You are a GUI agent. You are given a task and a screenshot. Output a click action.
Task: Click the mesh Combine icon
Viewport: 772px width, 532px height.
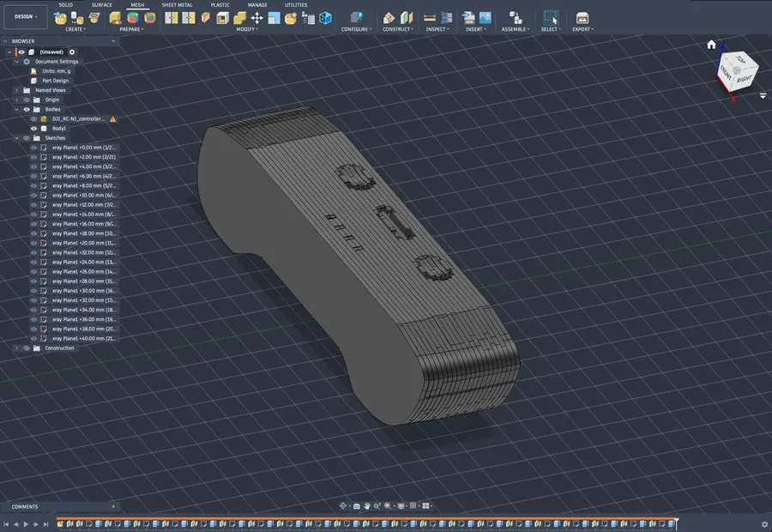pyautogui.click(x=240, y=18)
